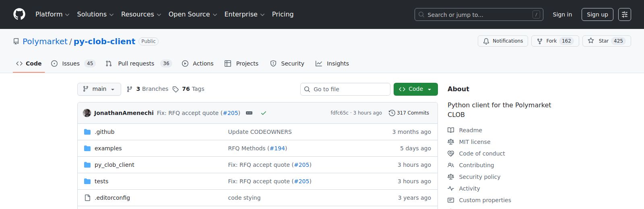Click the JonathanAmenechi avatar image
The width and height of the screenshot is (644, 209).
pos(87,113)
